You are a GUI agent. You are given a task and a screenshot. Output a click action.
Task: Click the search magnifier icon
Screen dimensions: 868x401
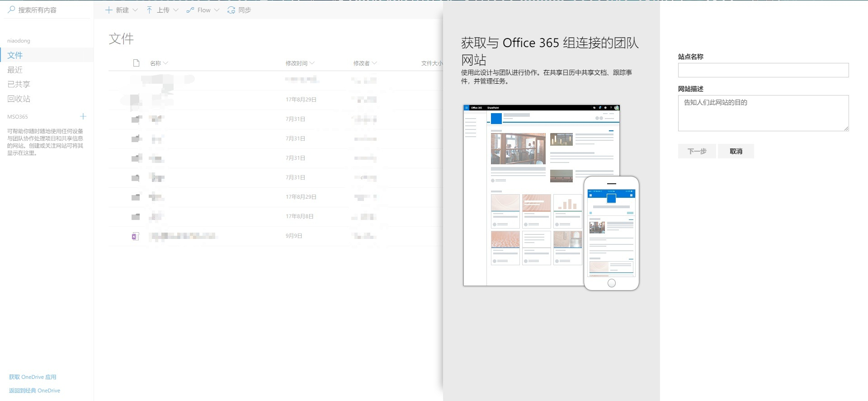pos(12,10)
